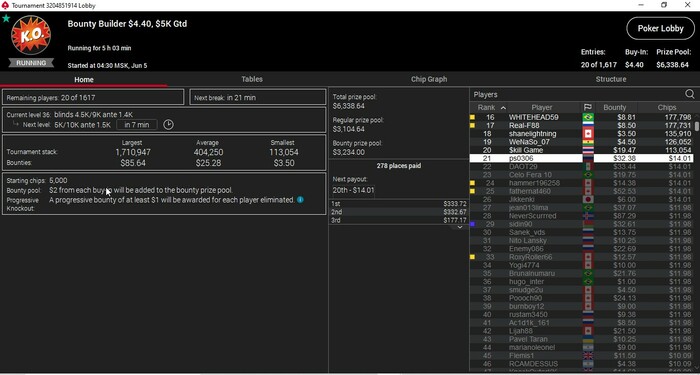The image size is (700, 375).
Task: Click the Brazil flag for hugo_inter
Action: tap(588, 282)
